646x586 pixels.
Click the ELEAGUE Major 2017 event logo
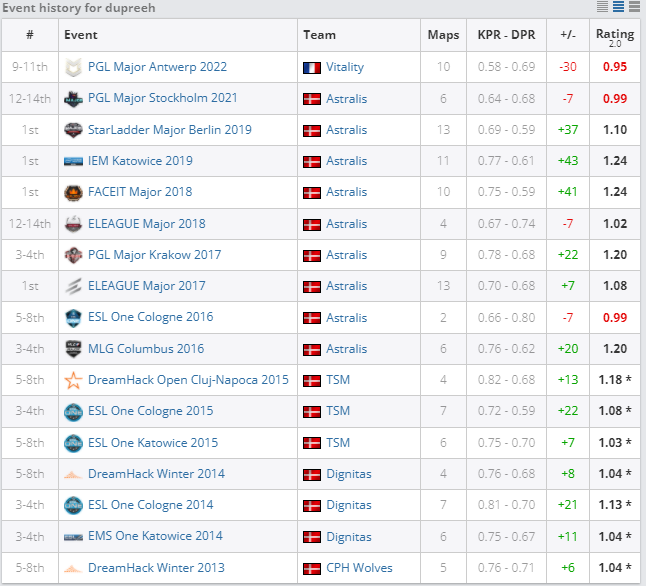pos(73,286)
